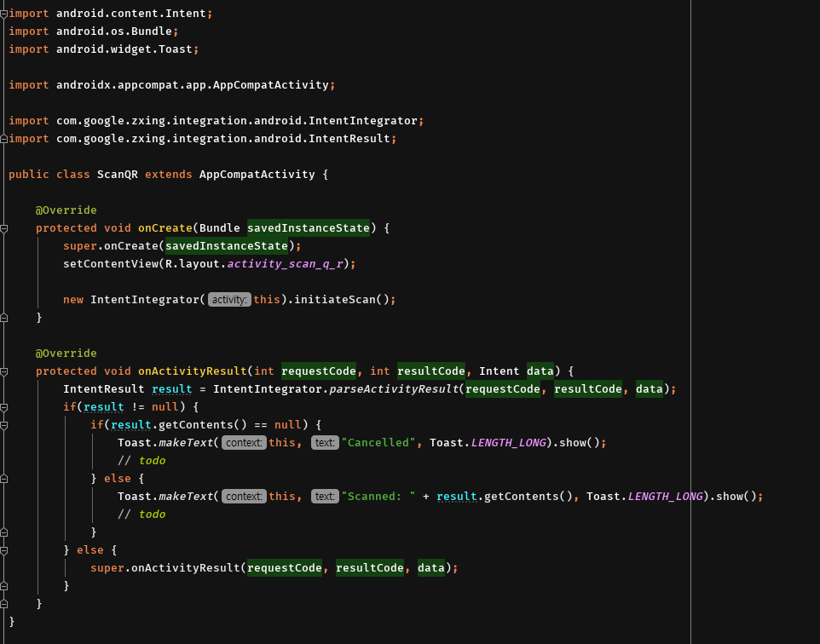820x644 pixels.
Task: Click the 'context:' hint on the Scanned toast line
Action: coord(244,497)
